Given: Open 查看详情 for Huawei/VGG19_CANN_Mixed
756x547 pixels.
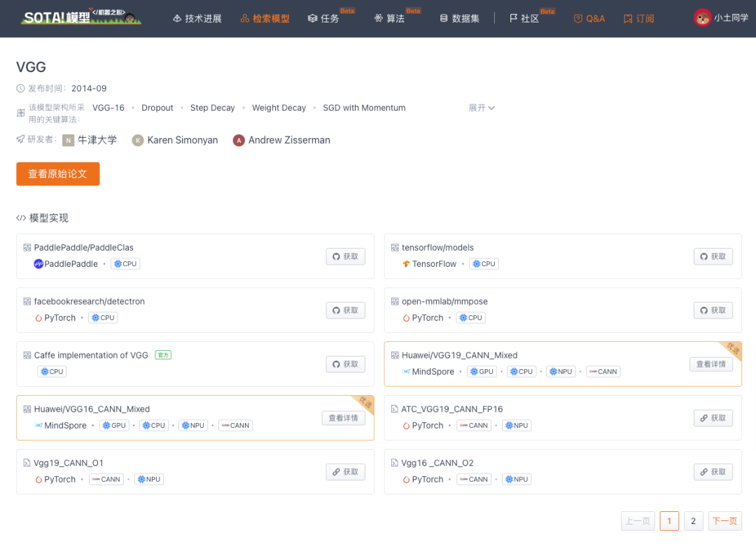Looking at the screenshot, I should pyautogui.click(x=710, y=364).
